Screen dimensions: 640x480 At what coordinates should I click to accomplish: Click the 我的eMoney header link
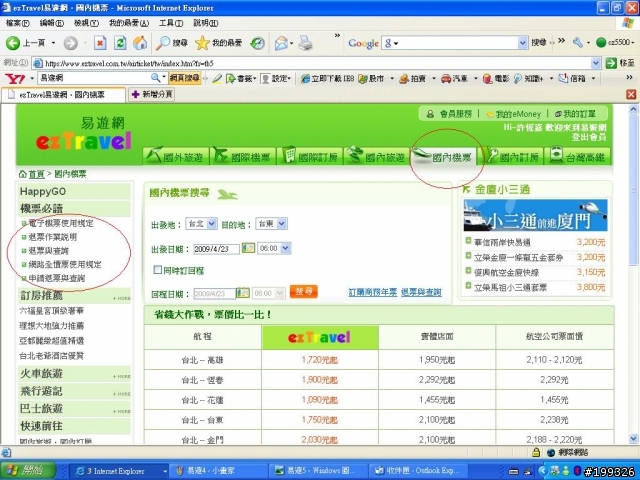[518, 114]
